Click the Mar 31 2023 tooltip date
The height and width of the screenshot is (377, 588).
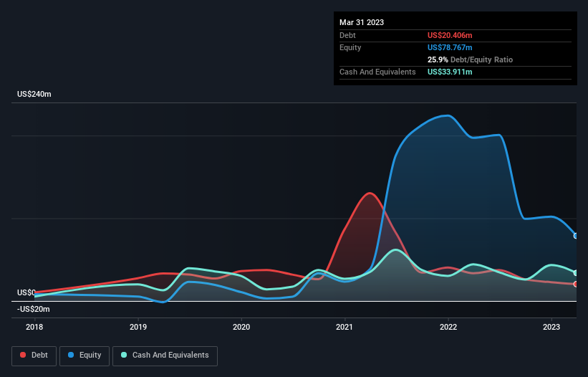(362, 22)
